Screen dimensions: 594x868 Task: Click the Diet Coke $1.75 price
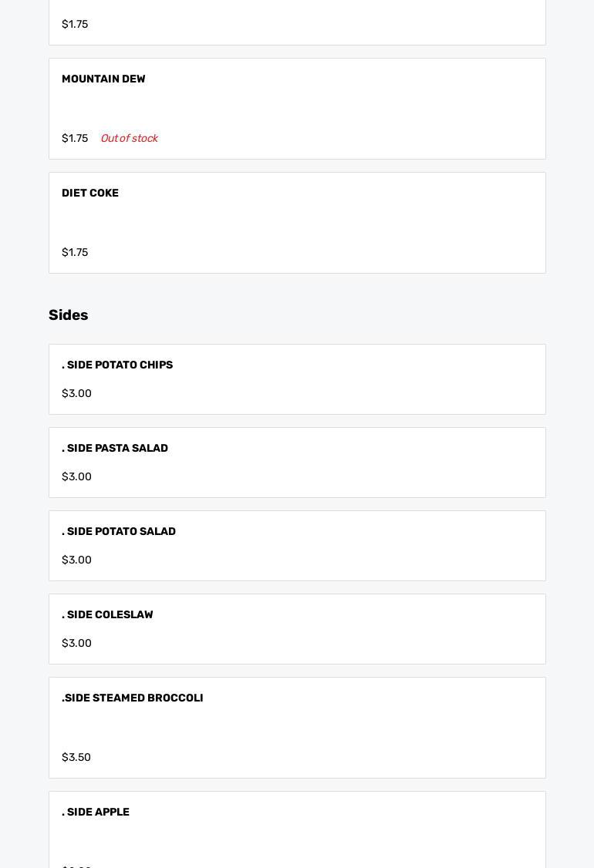(75, 252)
